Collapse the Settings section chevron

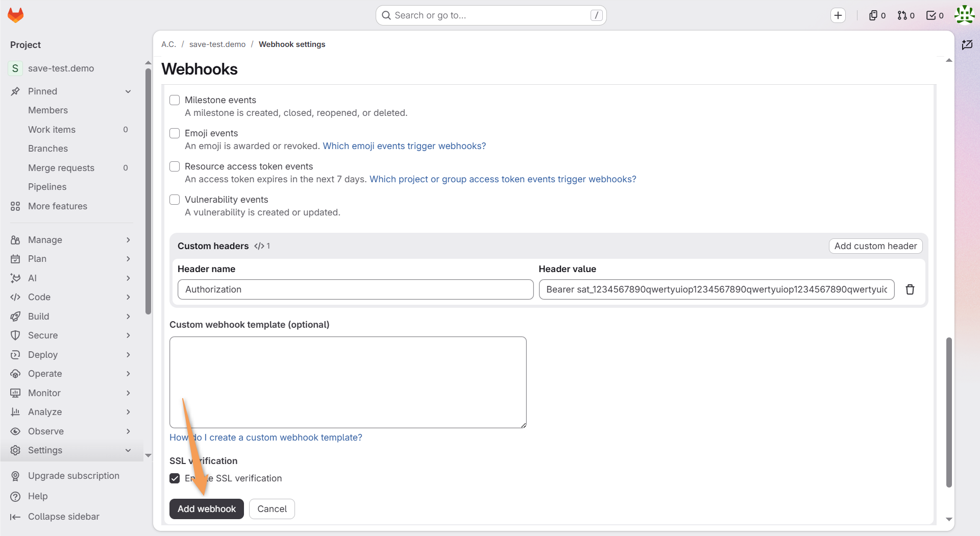128,450
